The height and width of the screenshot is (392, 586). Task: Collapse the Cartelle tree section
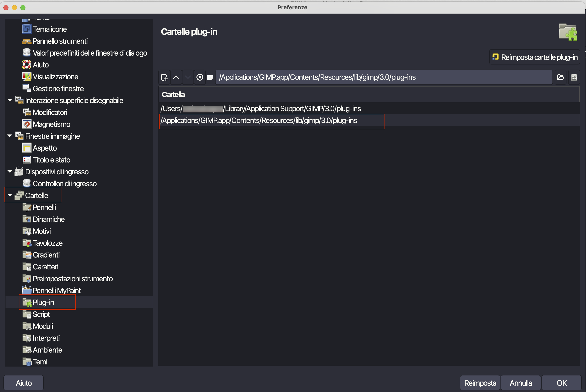pos(10,195)
